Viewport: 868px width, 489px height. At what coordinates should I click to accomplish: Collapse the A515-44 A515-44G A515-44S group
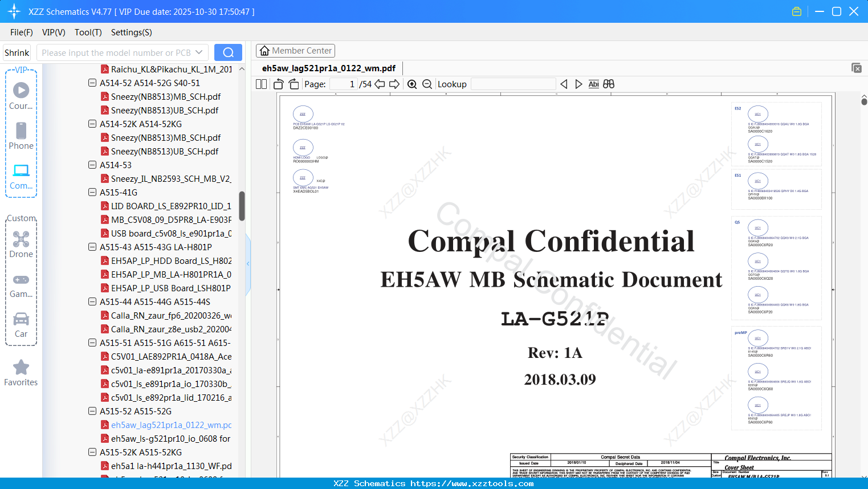(x=92, y=301)
